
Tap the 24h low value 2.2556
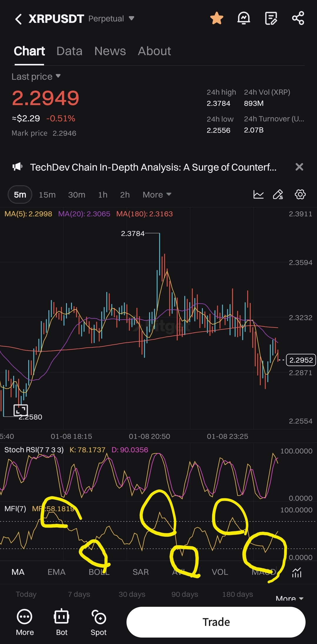218,130
